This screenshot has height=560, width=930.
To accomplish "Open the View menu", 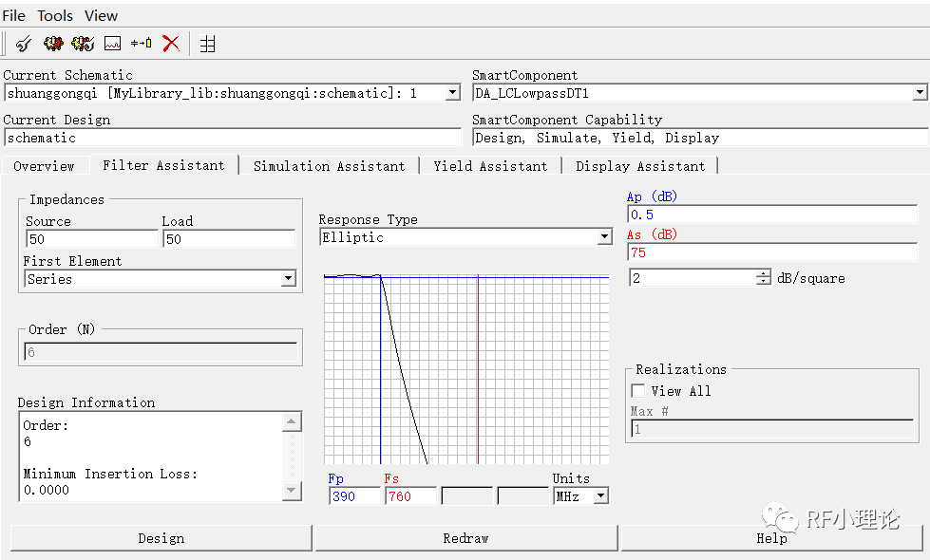I will point(101,16).
